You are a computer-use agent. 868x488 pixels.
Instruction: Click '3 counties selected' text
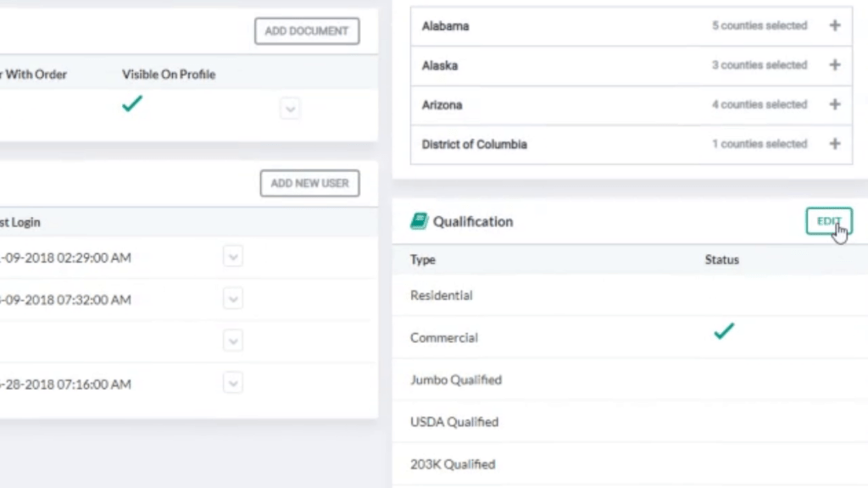[759, 64]
